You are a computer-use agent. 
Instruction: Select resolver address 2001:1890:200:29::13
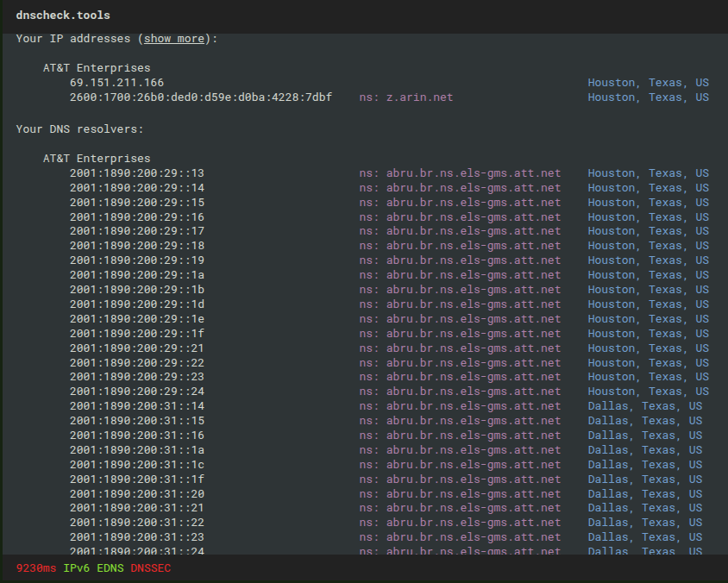[x=137, y=173]
